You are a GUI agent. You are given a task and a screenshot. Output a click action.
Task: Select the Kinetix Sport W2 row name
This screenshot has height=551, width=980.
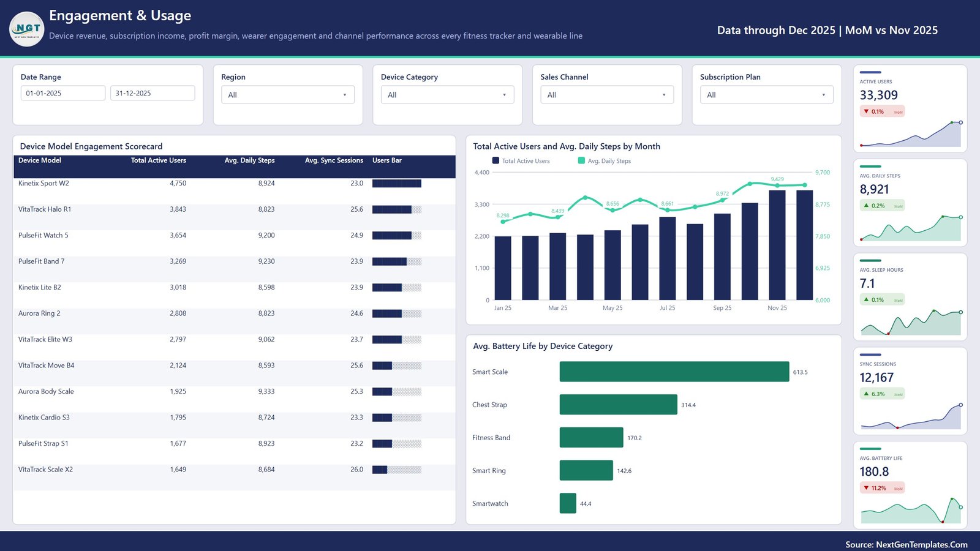(43, 183)
